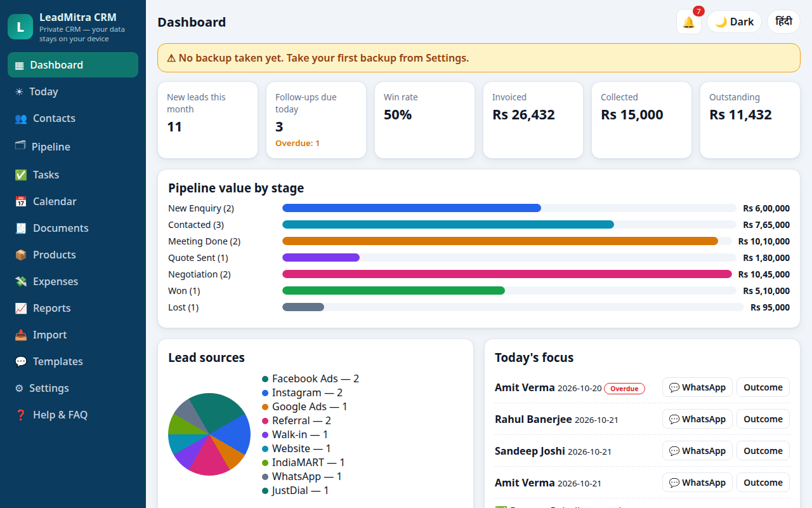The image size is (812, 508).
Task: Click the Today sun icon
Action: coord(19,91)
